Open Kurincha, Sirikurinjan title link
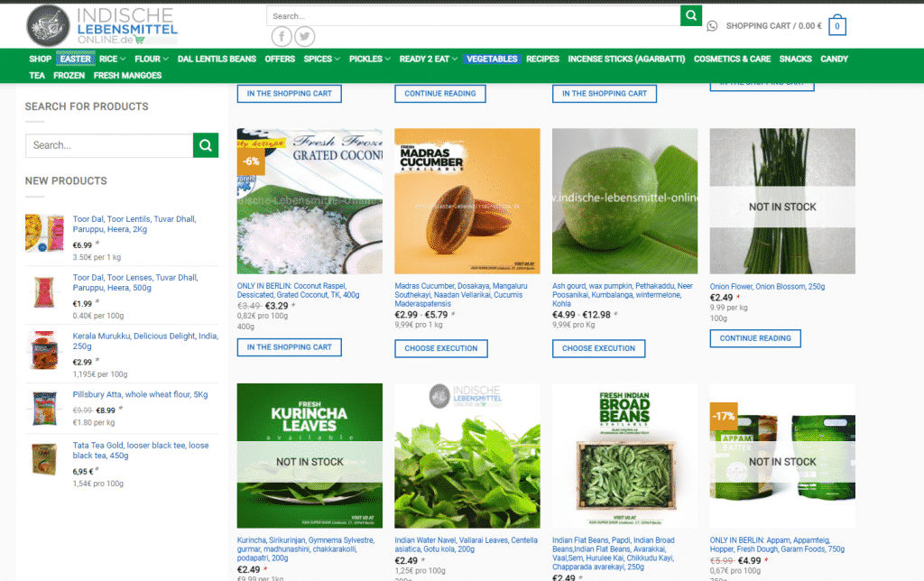 (x=305, y=549)
